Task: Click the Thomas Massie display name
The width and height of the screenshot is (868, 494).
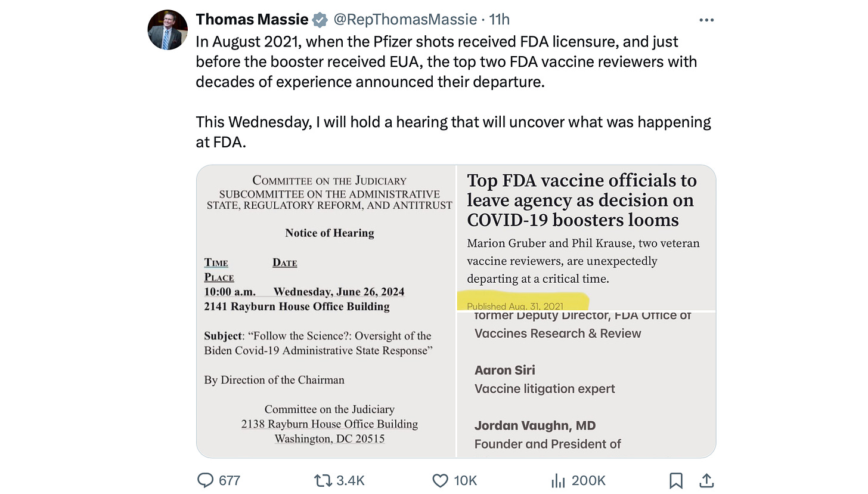Action: tap(252, 19)
